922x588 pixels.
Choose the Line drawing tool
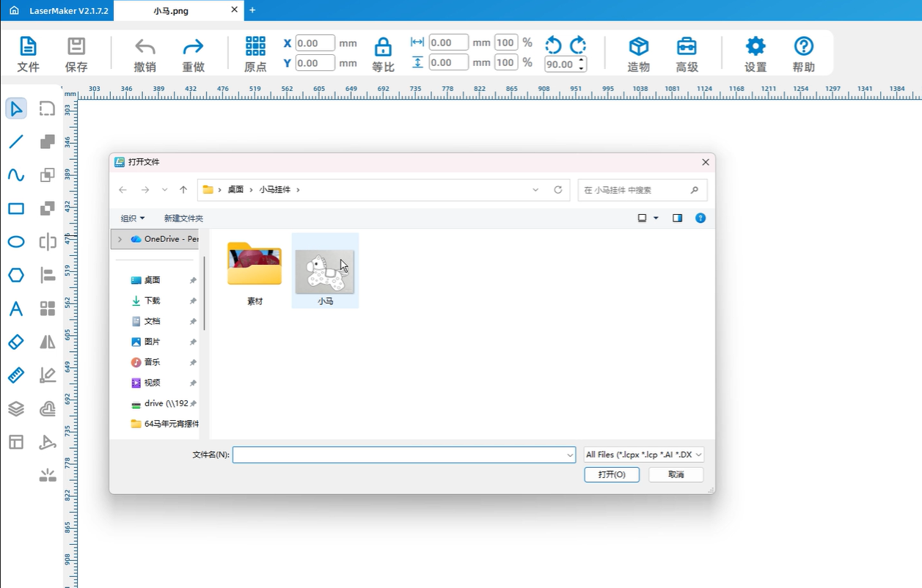click(x=16, y=142)
